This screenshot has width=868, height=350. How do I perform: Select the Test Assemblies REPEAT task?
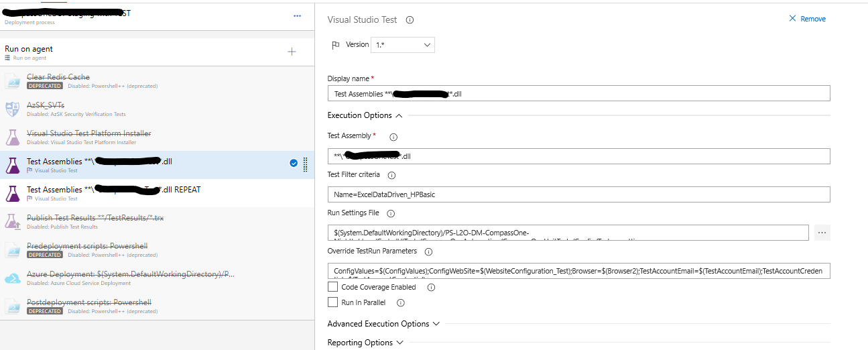click(157, 193)
